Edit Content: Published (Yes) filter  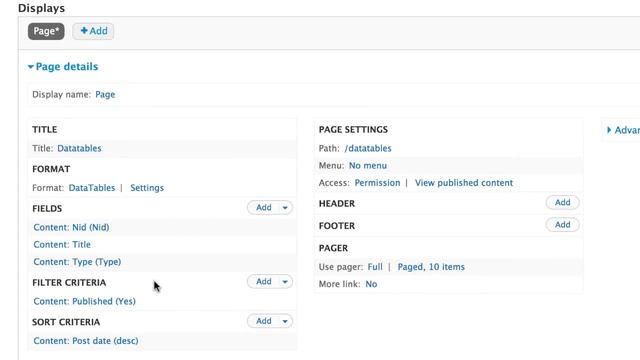tap(84, 301)
